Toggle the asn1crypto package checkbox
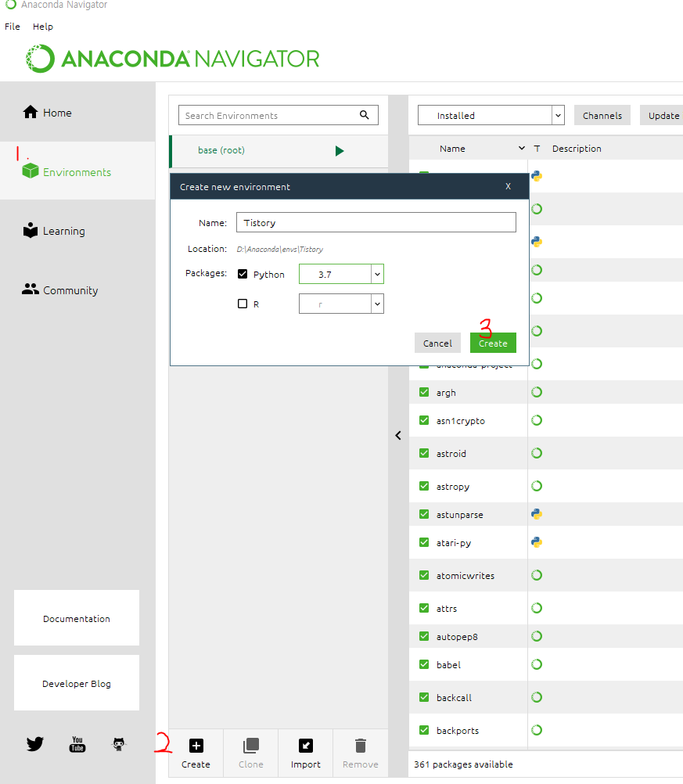 click(x=424, y=420)
